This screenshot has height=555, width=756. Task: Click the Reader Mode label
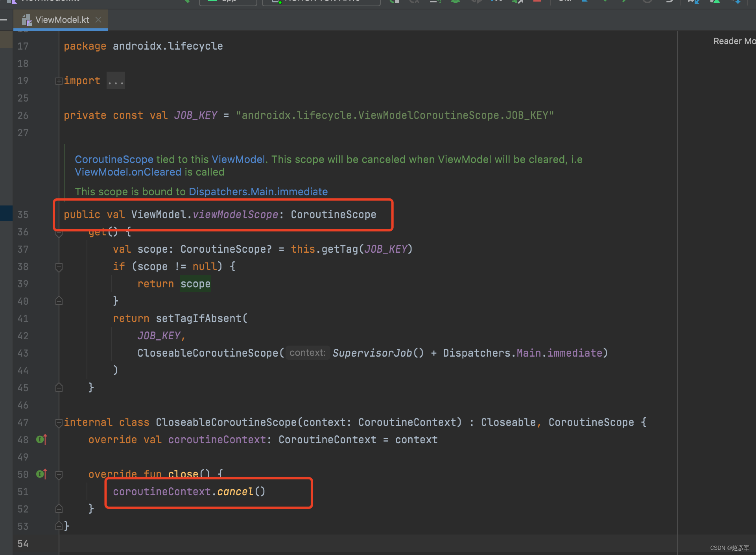[734, 41]
